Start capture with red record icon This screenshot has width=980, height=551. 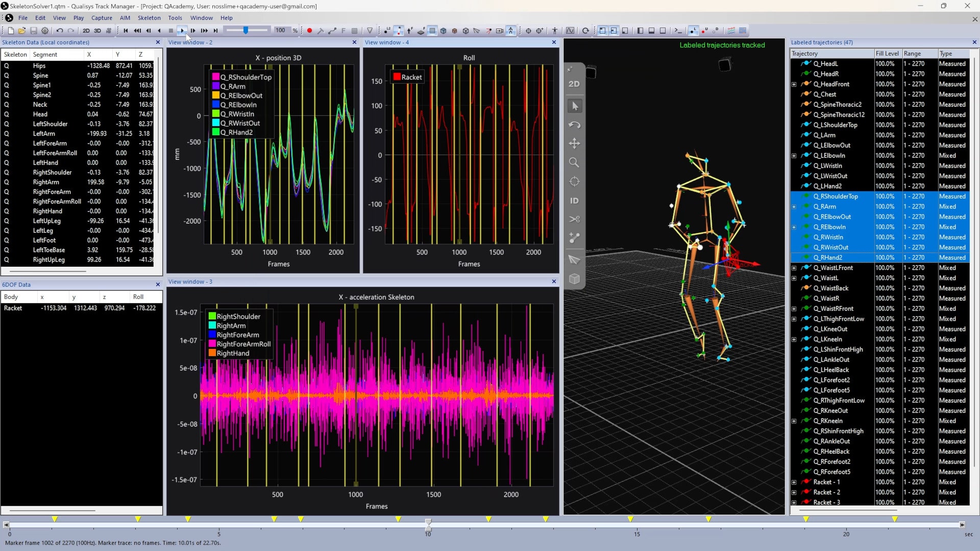coord(309,31)
